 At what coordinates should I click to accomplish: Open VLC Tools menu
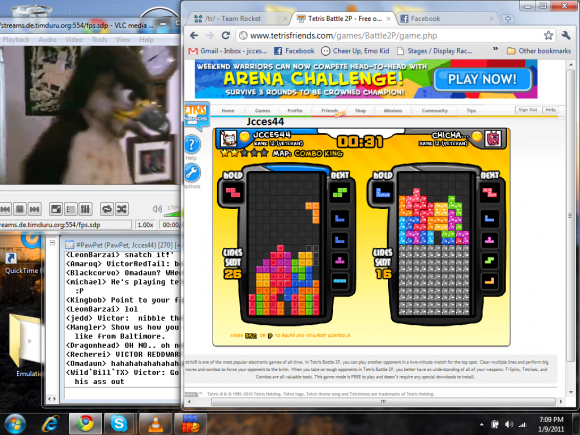[99, 40]
